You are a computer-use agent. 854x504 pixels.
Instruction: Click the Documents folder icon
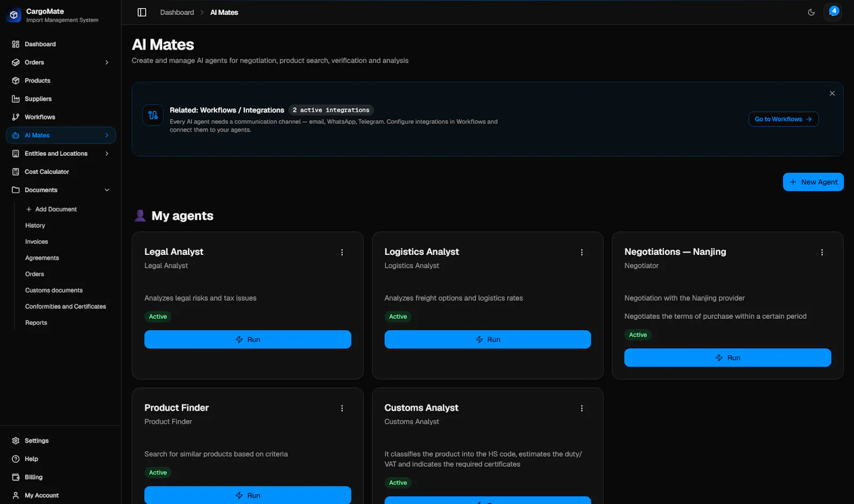[x=15, y=190]
